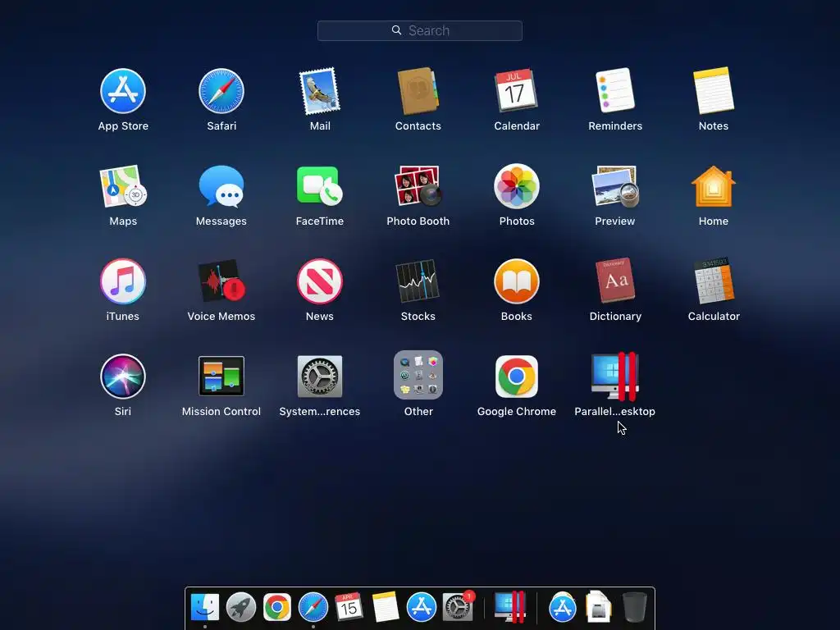
Task: Open the Applications folder stack in Dock
Action: pyautogui.click(x=562, y=607)
